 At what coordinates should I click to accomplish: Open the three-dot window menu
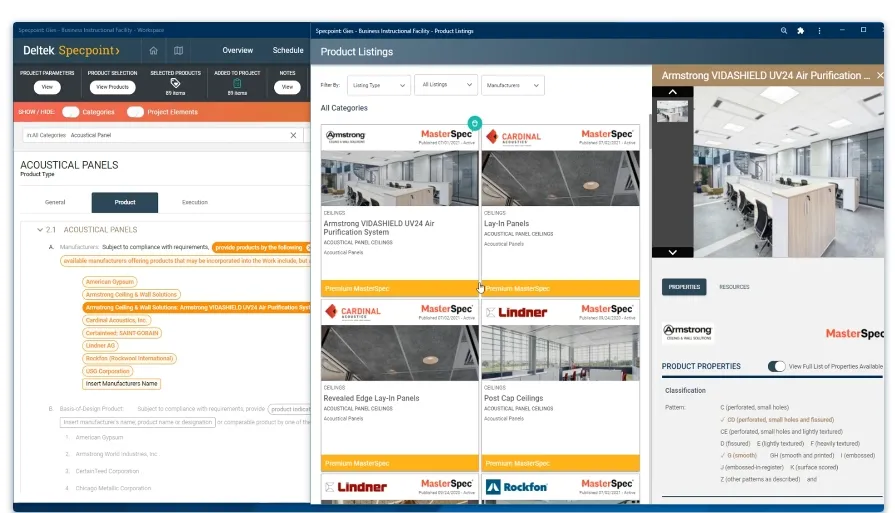click(x=819, y=31)
